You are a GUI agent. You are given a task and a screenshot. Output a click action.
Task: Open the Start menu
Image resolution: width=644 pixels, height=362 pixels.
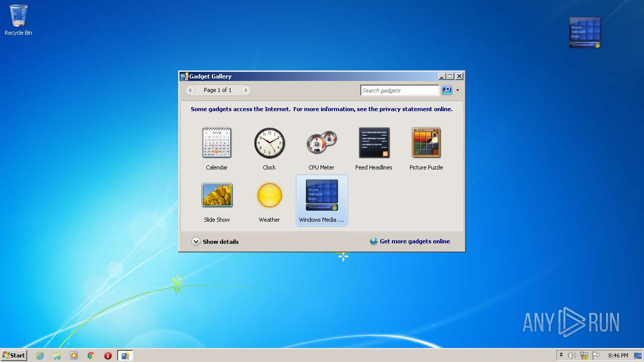[x=14, y=355]
